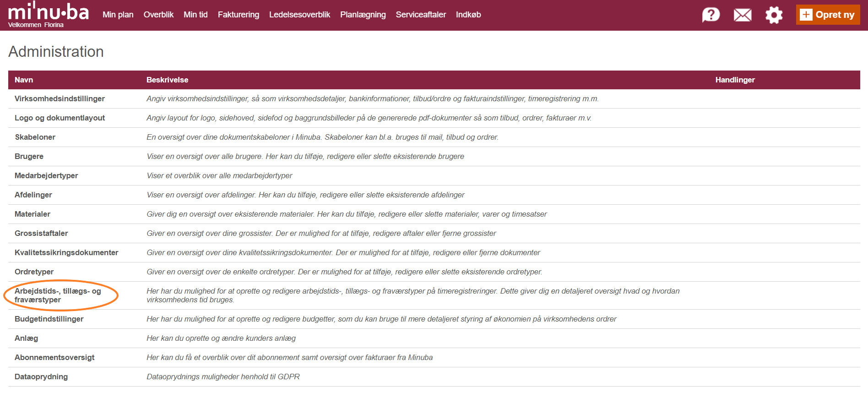Click the Ordretyper row description text
868x393 pixels.
344,272
